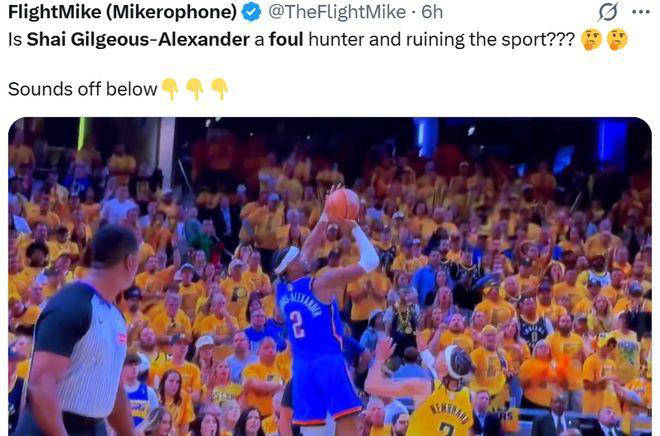Image resolution: width=660 pixels, height=436 pixels.
Task: Click the referee in the video
Action: tap(82, 332)
